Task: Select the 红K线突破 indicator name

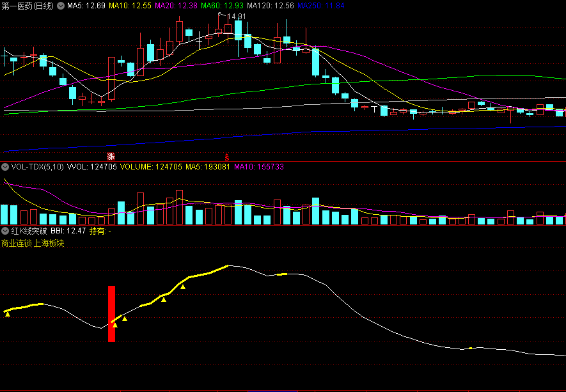Action: pos(29,231)
